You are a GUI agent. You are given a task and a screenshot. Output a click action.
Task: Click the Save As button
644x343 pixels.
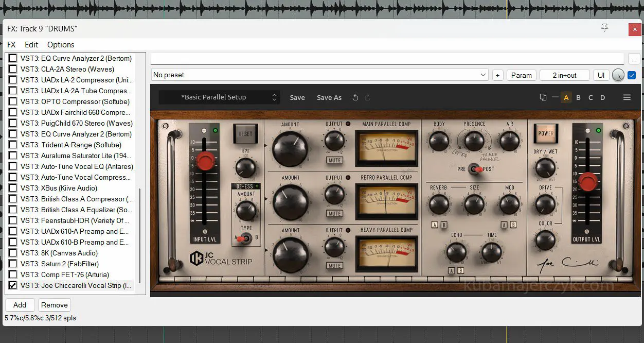pos(329,97)
